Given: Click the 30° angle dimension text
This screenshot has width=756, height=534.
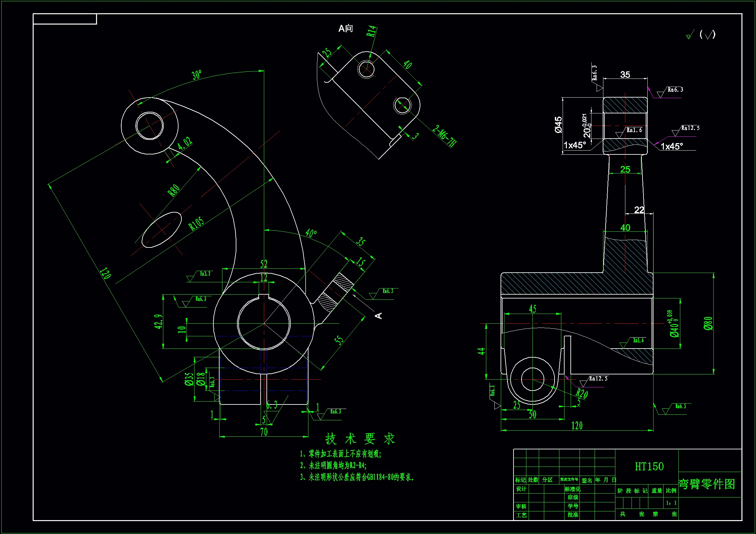Looking at the screenshot, I should 197,75.
